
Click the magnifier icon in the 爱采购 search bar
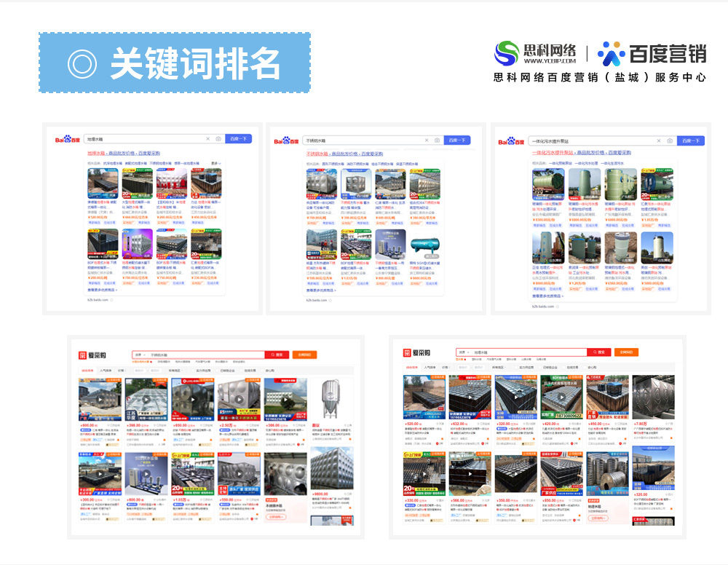[x=275, y=353]
